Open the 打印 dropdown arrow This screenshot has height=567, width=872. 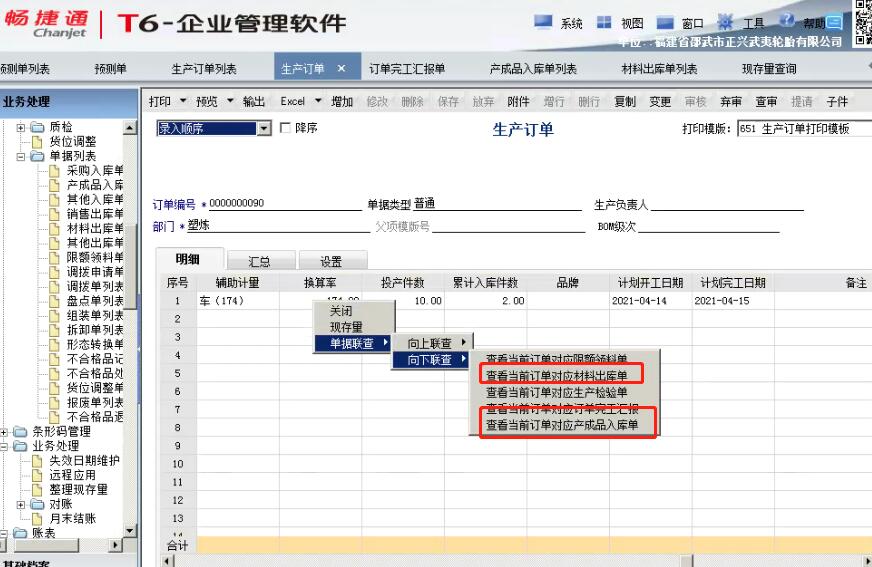184,101
